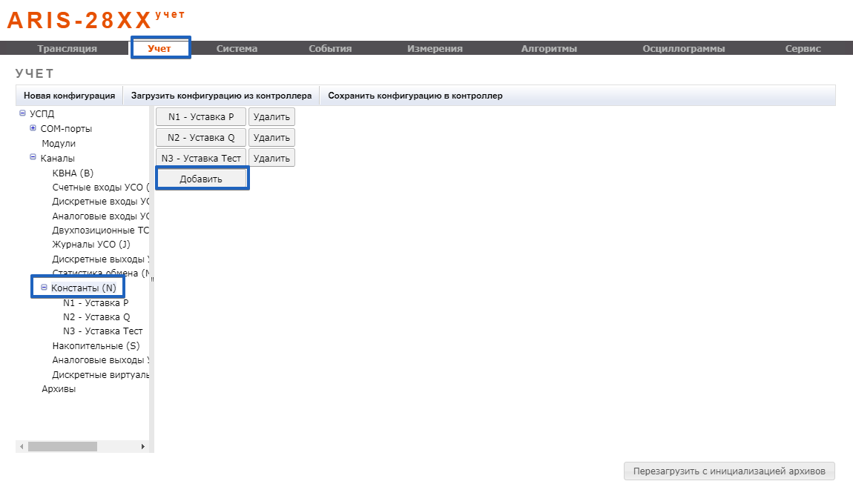The image size is (853, 504).
Task: Expand the COM-порты tree node
Action: pyautogui.click(x=33, y=129)
